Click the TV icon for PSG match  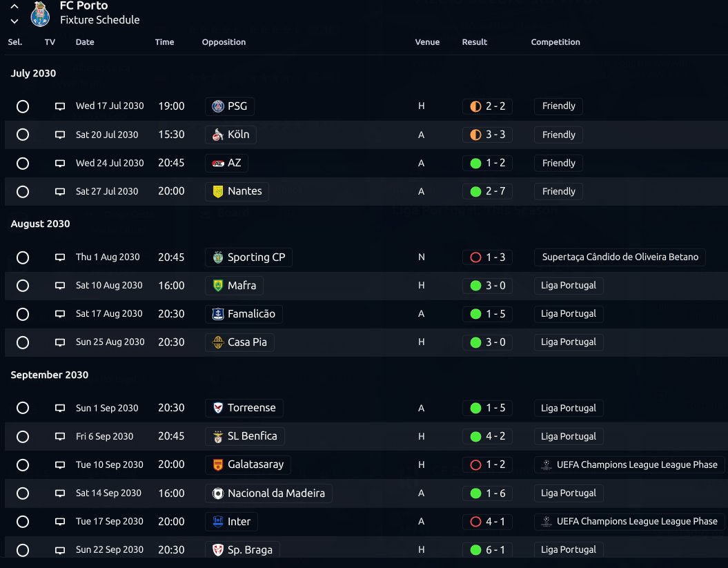click(x=60, y=106)
